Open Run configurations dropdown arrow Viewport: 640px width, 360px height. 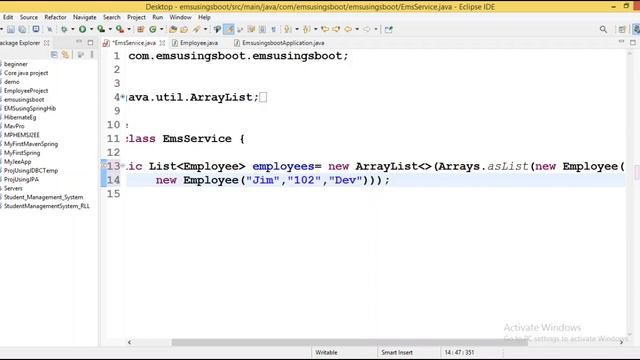click(x=91, y=29)
